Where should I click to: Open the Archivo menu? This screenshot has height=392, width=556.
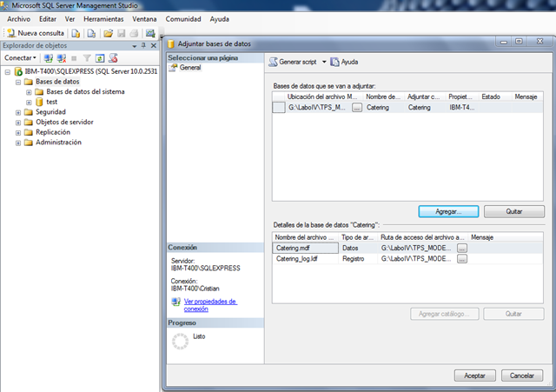pyautogui.click(x=18, y=19)
